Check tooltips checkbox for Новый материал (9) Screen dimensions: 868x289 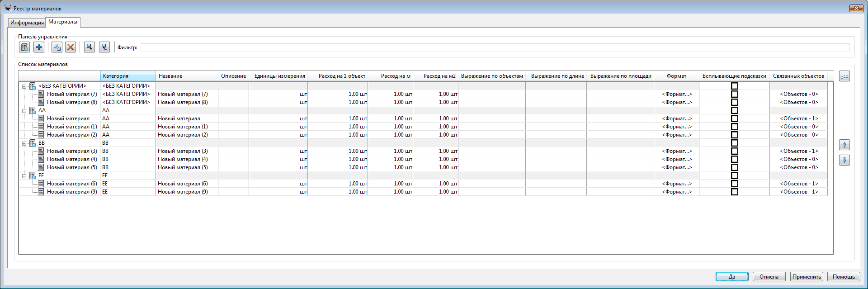(x=735, y=192)
